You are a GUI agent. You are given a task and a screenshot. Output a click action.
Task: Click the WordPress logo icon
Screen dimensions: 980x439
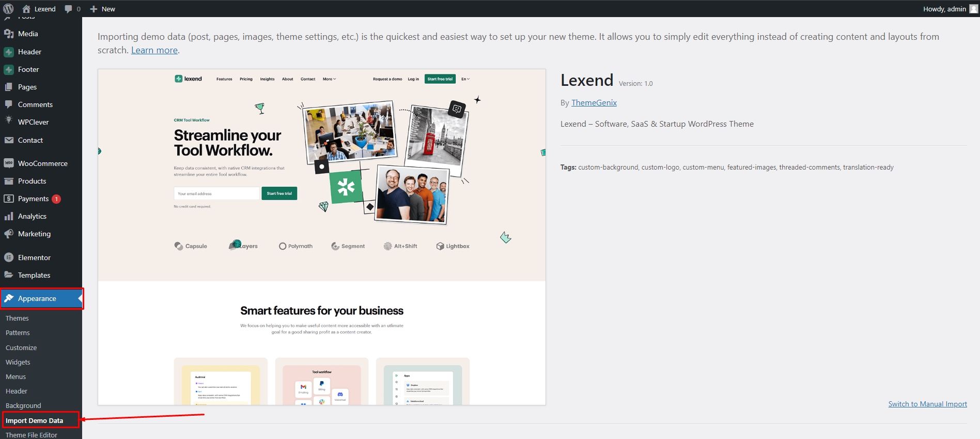(x=8, y=9)
